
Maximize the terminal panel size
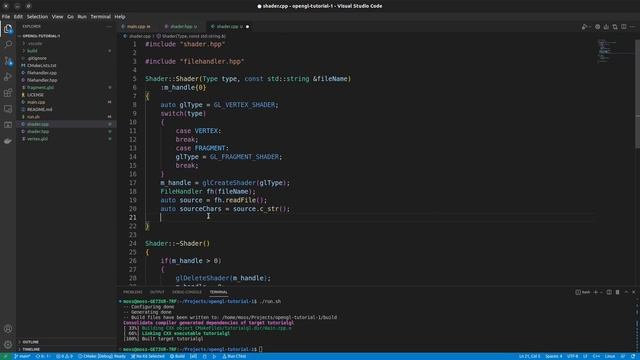pyautogui.click(x=626, y=292)
